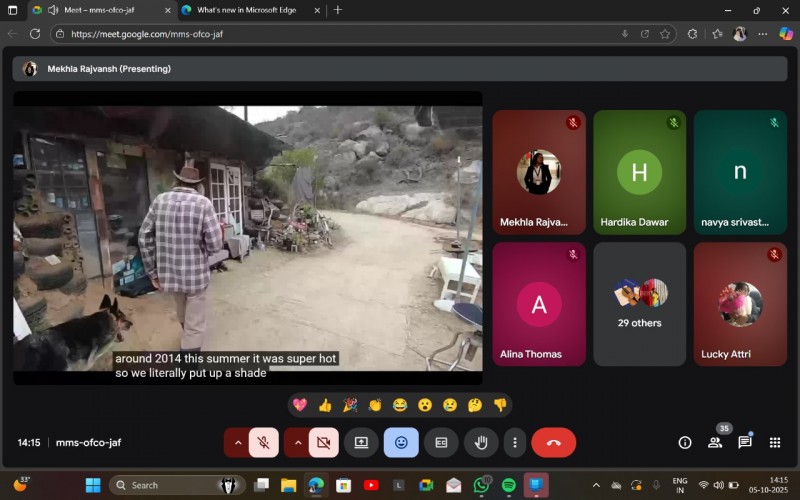
Task: Expand audio settings arrow beside microphone
Action: pos(237,442)
